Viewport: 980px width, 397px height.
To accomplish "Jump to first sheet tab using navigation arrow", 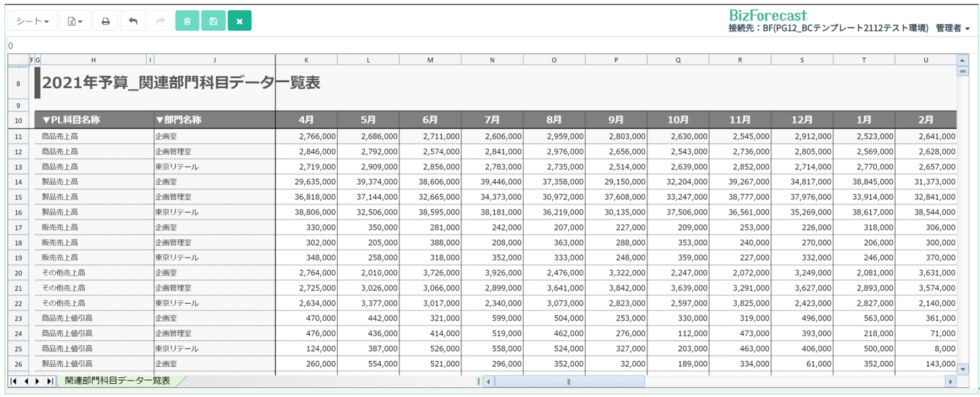I will pyautogui.click(x=14, y=381).
